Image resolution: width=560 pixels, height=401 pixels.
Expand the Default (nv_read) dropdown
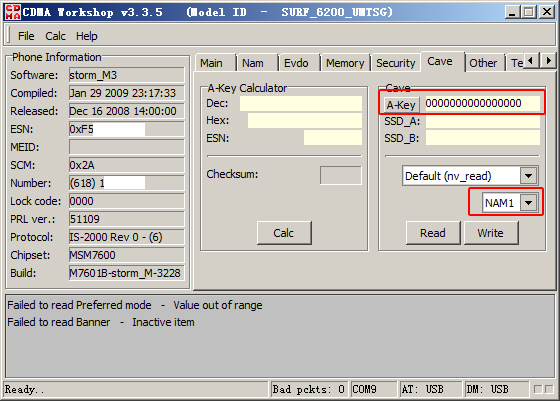[x=529, y=176]
